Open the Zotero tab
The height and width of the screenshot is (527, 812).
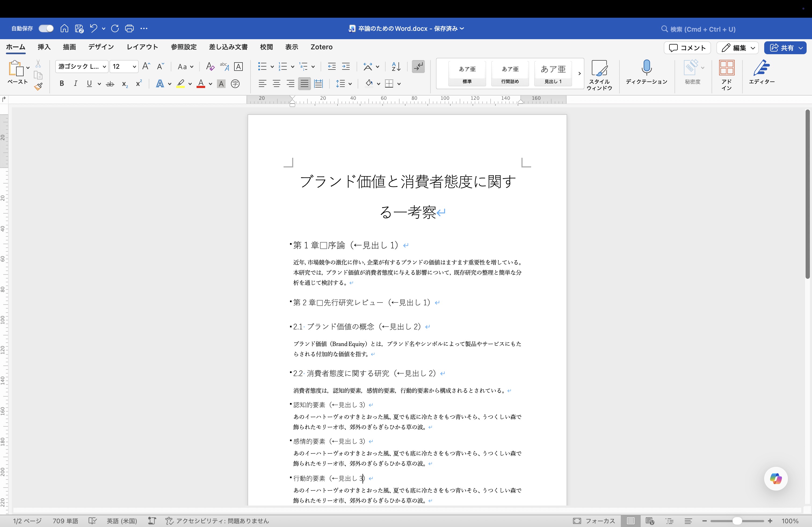[321, 47]
